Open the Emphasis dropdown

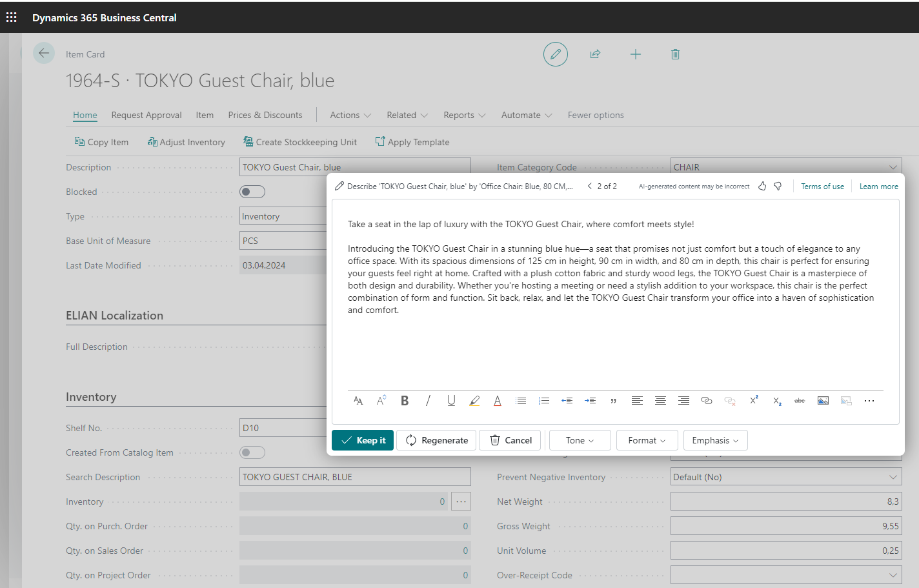pos(715,440)
